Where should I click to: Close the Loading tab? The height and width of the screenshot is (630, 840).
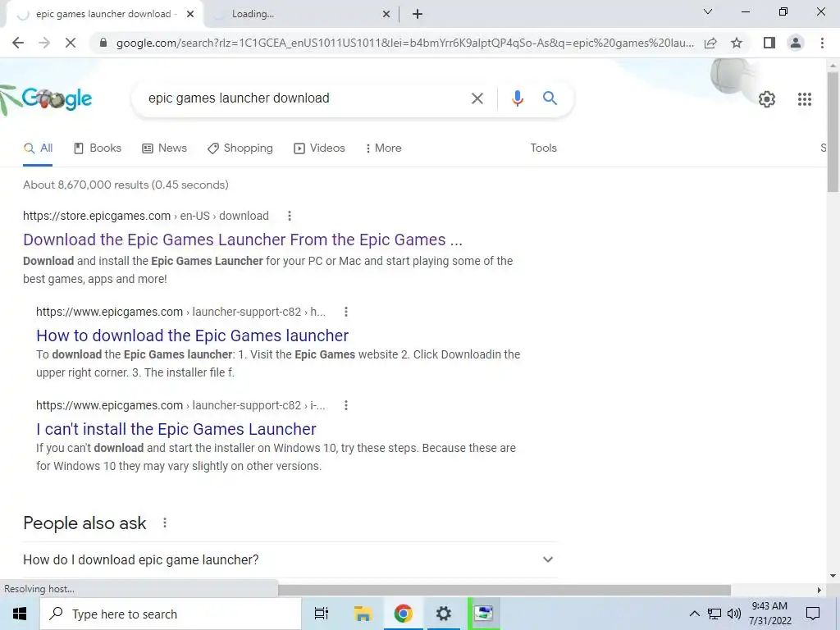click(386, 15)
